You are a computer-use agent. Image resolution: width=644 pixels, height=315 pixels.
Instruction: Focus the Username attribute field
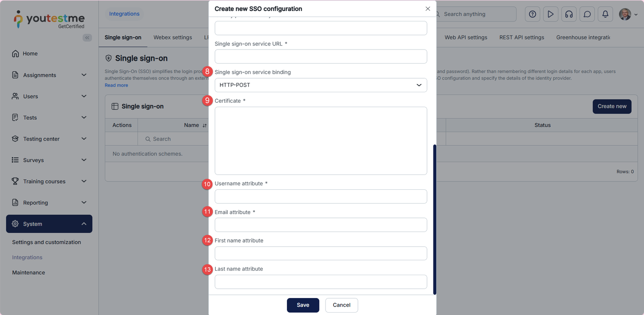(320, 197)
